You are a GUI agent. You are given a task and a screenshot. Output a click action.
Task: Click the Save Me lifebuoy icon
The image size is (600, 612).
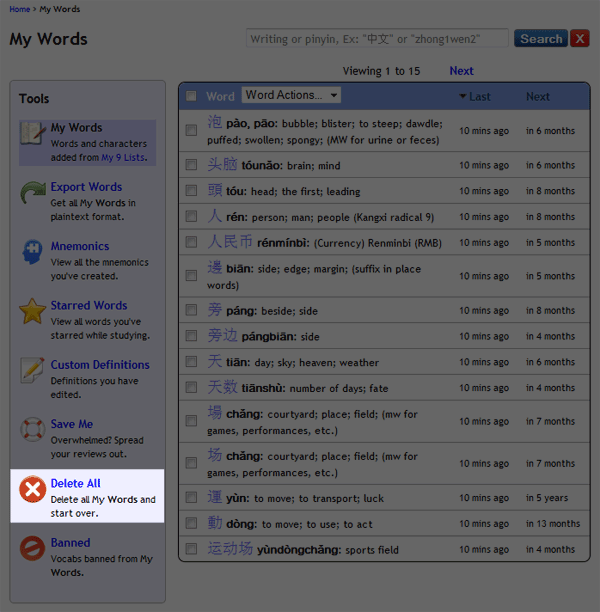[33, 430]
